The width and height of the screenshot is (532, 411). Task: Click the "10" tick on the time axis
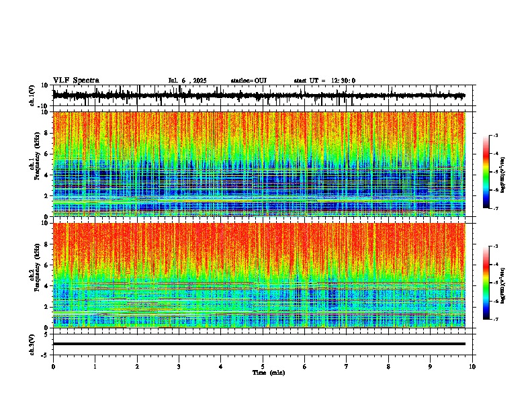(472, 367)
